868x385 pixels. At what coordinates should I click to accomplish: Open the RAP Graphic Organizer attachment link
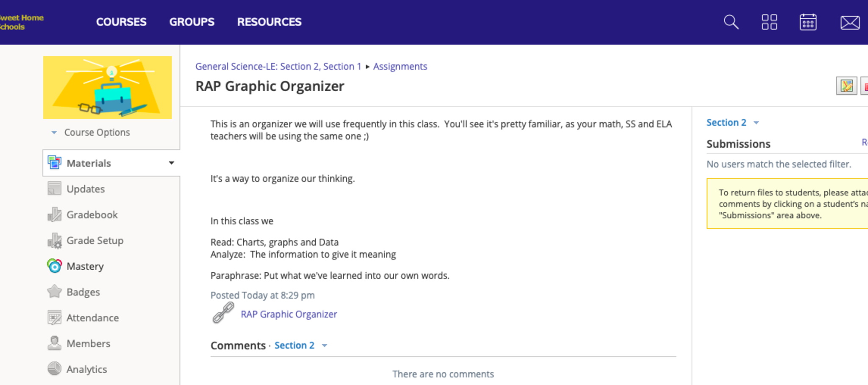pyautogui.click(x=289, y=314)
